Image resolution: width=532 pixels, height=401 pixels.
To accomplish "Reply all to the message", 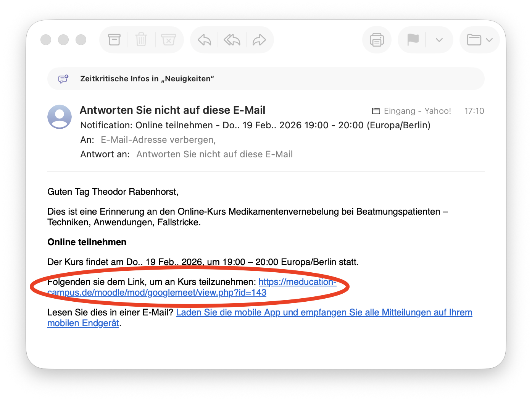I will 232,39.
